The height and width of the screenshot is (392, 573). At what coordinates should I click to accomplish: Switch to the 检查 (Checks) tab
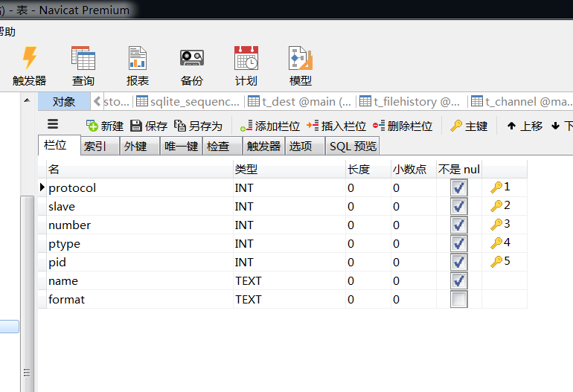click(223, 146)
